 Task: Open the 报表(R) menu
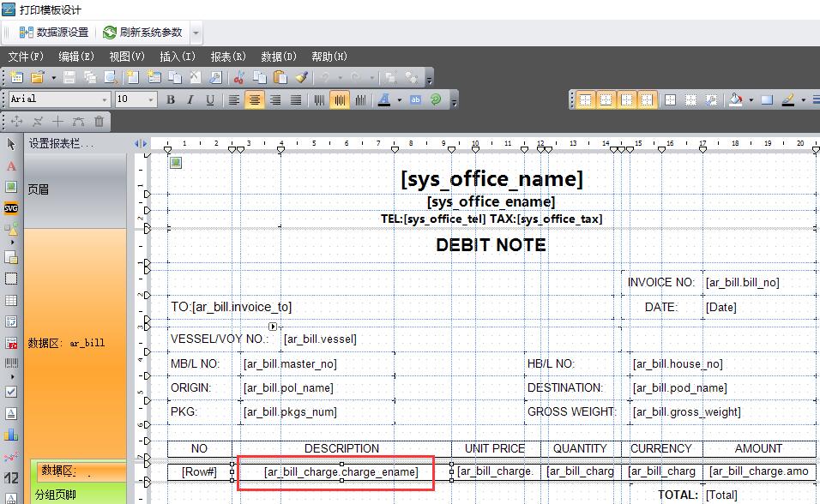pos(228,57)
